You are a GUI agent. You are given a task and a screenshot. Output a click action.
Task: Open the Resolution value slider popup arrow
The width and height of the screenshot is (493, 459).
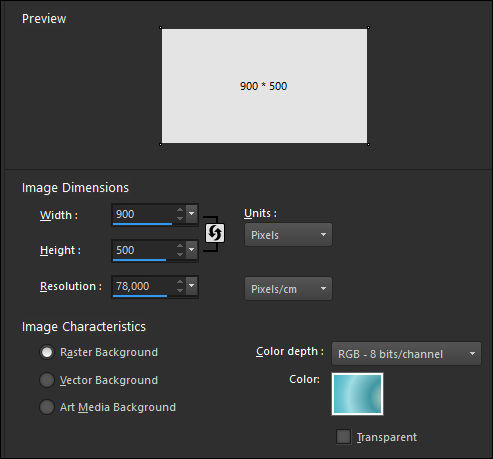[x=192, y=286]
